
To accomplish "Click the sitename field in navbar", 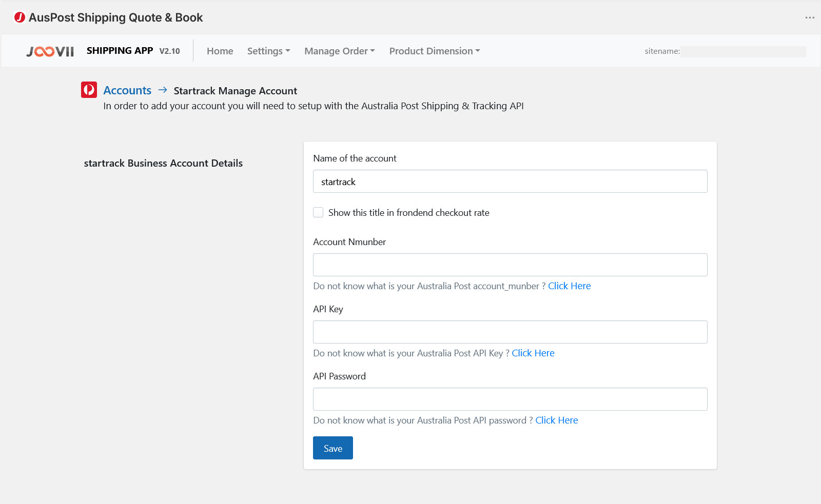I will tap(742, 51).
